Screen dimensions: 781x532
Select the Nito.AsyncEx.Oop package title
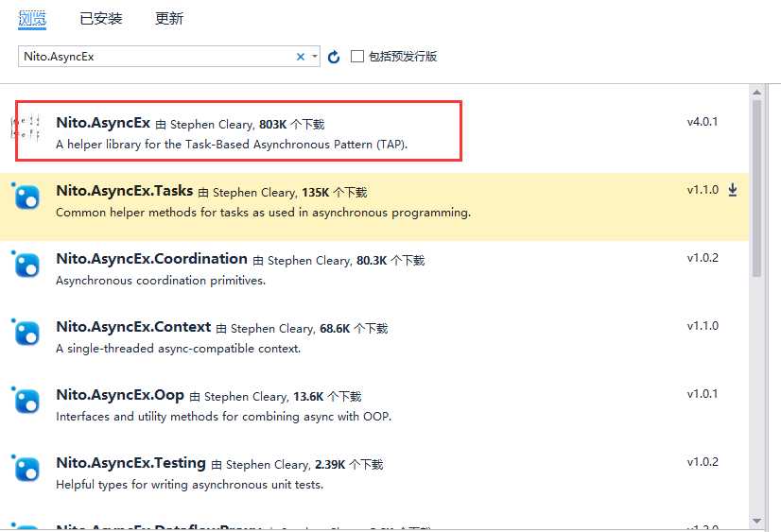pos(120,395)
